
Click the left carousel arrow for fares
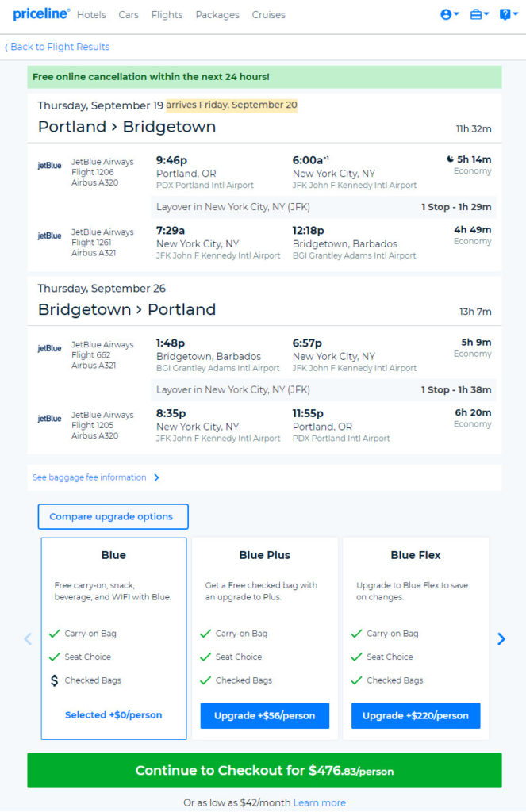point(28,638)
